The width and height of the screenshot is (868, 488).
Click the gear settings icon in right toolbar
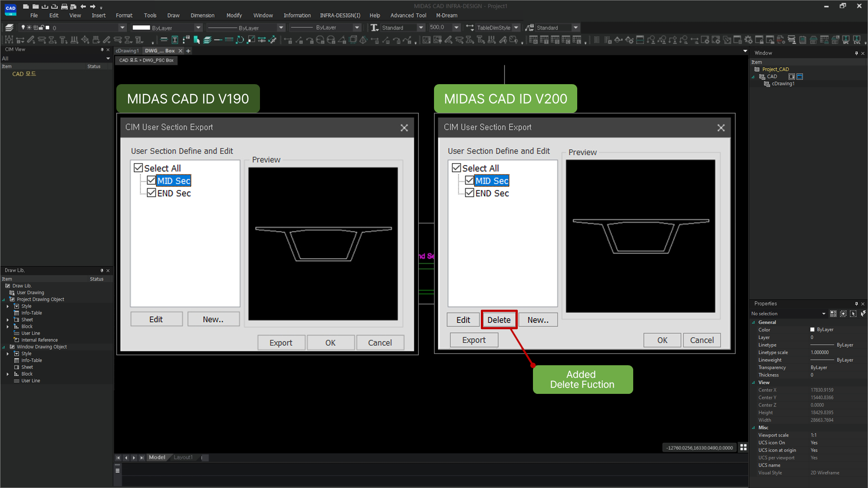(748, 40)
